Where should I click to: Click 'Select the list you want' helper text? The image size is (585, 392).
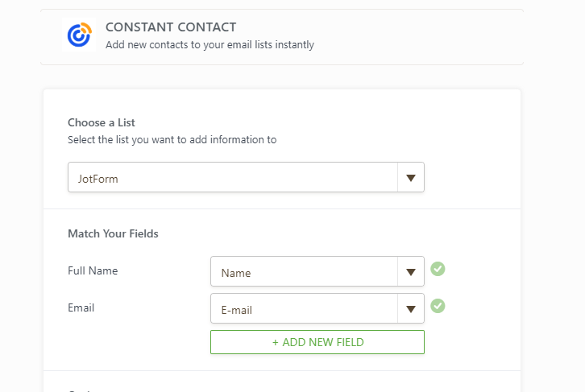172,139
